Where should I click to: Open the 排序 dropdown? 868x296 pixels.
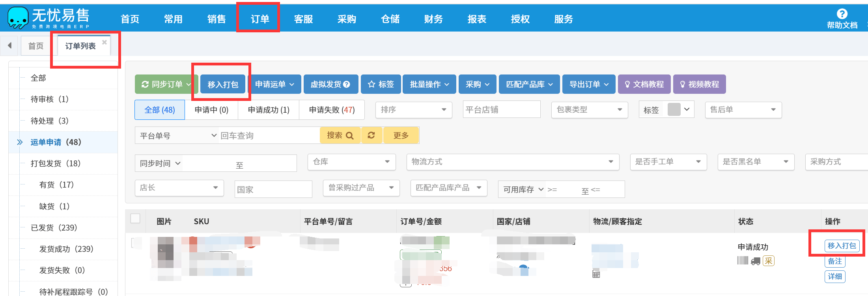coord(413,110)
